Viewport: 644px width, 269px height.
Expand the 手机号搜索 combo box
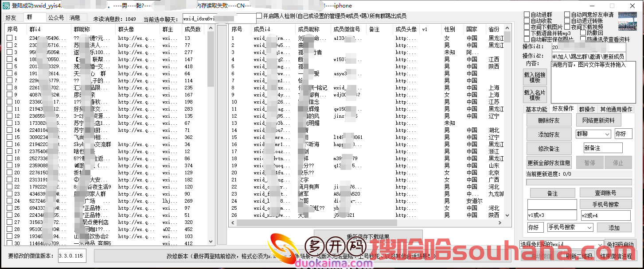click(570, 227)
